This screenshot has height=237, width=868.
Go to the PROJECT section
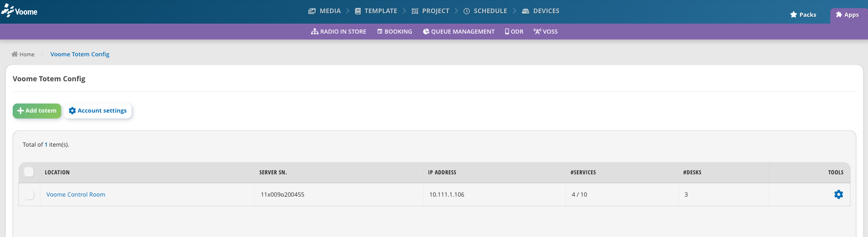coord(430,11)
